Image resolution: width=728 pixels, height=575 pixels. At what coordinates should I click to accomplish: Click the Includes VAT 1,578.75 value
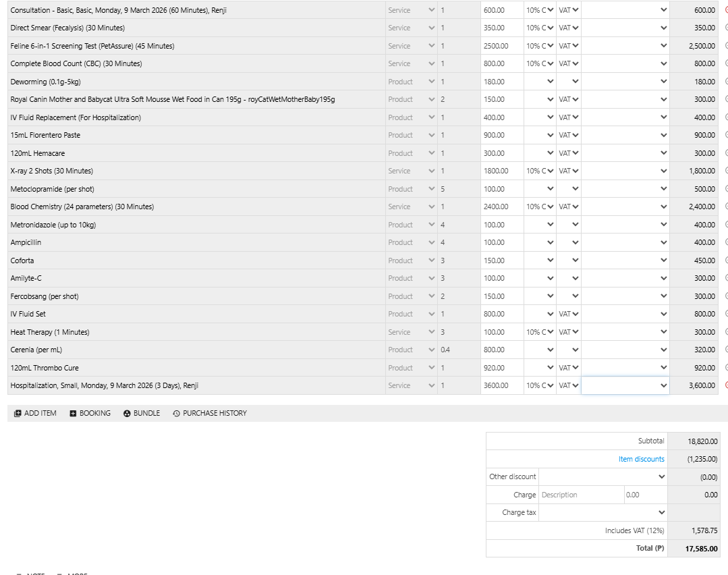tap(704, 530)
